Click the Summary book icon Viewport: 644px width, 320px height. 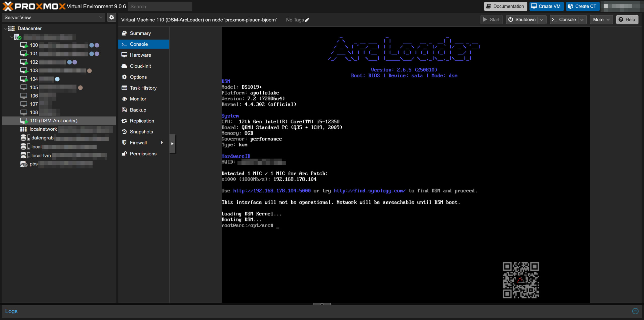(x=124, y=33)
